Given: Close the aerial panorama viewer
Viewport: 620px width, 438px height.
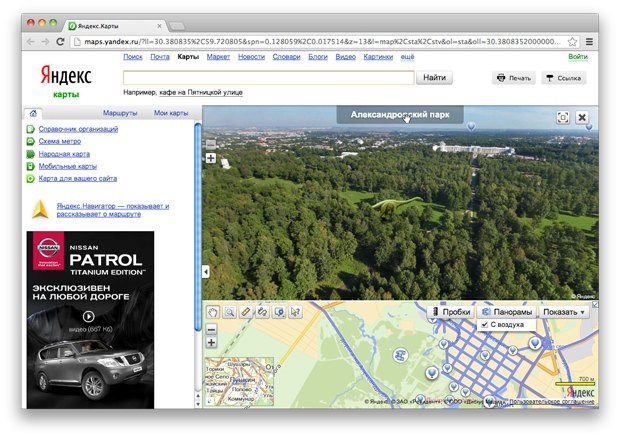Looking at the screenshot, I should click(x=582, y=117).
